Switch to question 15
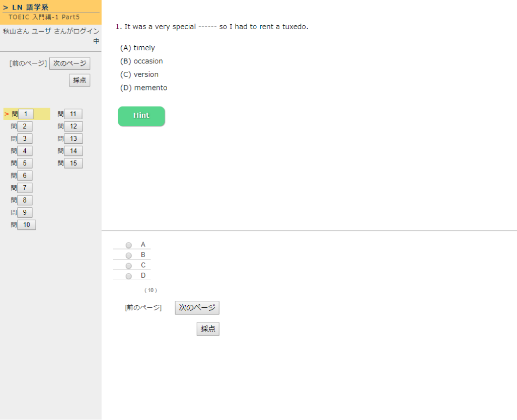The image size is (517, 420). 73,163
